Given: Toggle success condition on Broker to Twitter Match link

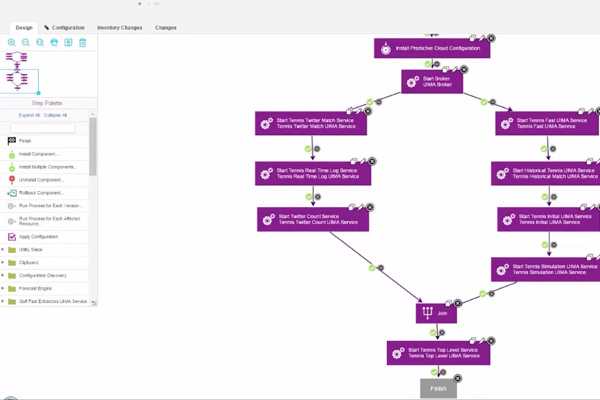Looking at the screenshot, I should [370, 102].
